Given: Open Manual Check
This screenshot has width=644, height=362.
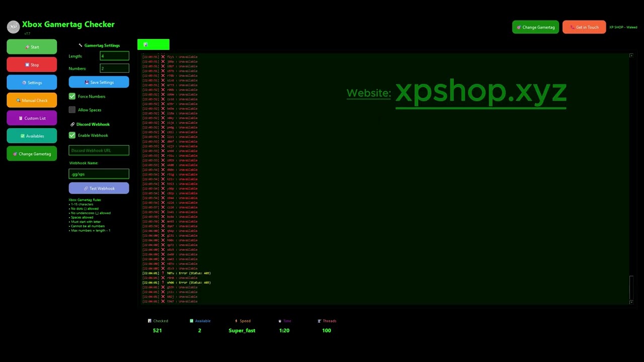Looking at the screenshot, I should (x=32, y=100).
